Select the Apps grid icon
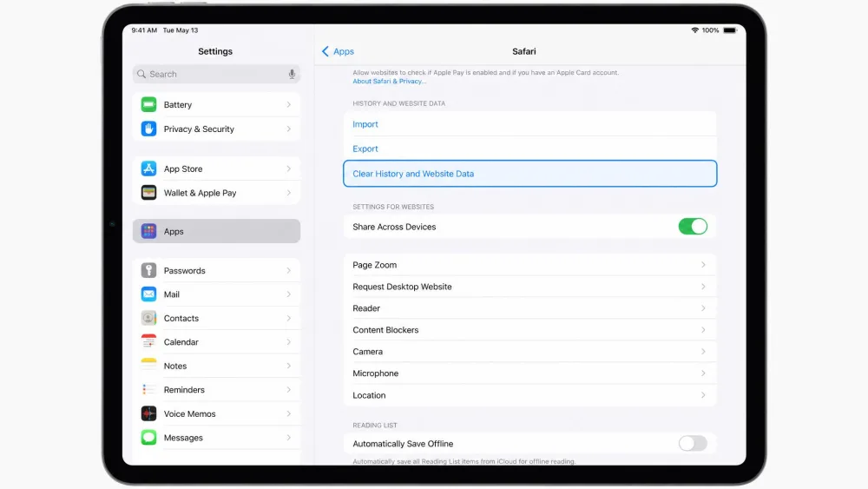Screen dimensions: 868x489 (148, 231)
